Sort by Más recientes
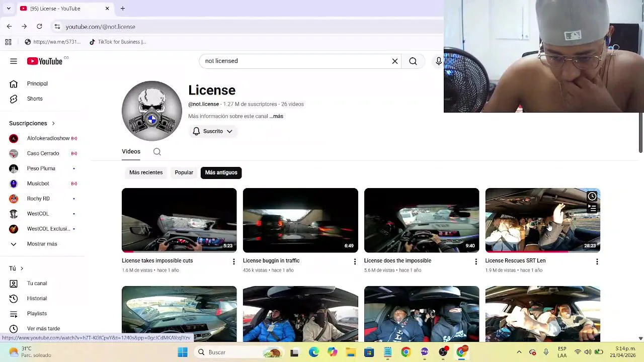 [146, 172]
